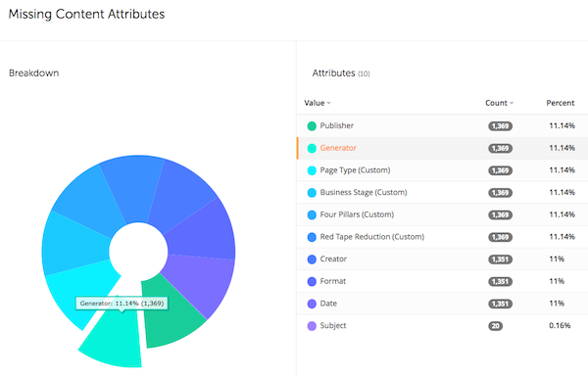Click the cyan dot beside Page Type (Custom)

click(312, 170)
